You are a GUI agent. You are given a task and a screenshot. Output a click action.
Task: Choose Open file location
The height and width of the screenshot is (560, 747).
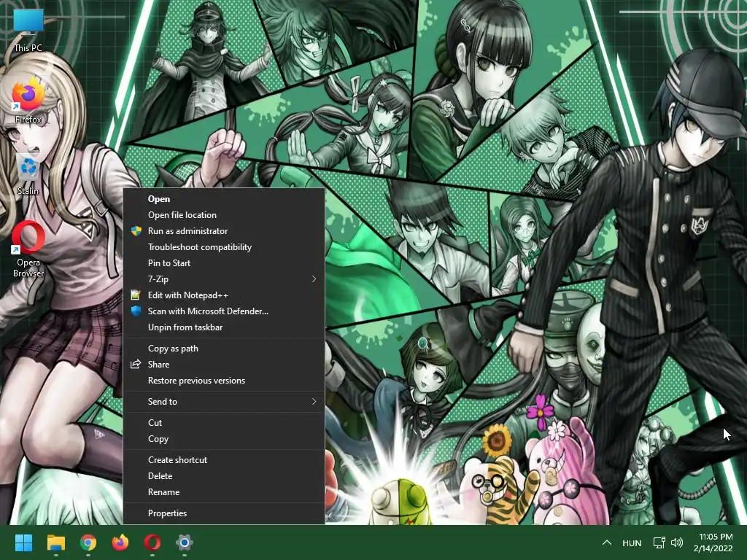tap(224, 215)
